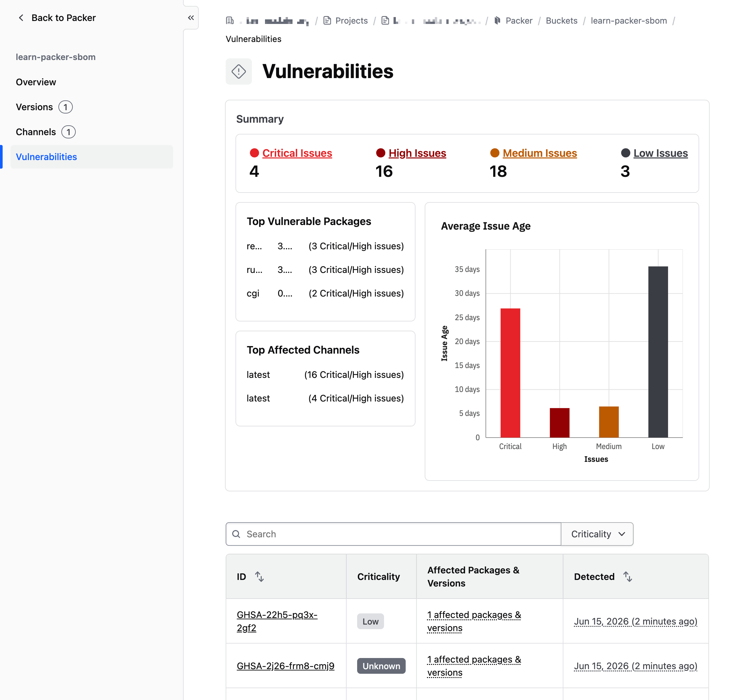Viewport: 751px width, 700px height.
Task: Open Medium Issues link
Action: coord(540,153)
